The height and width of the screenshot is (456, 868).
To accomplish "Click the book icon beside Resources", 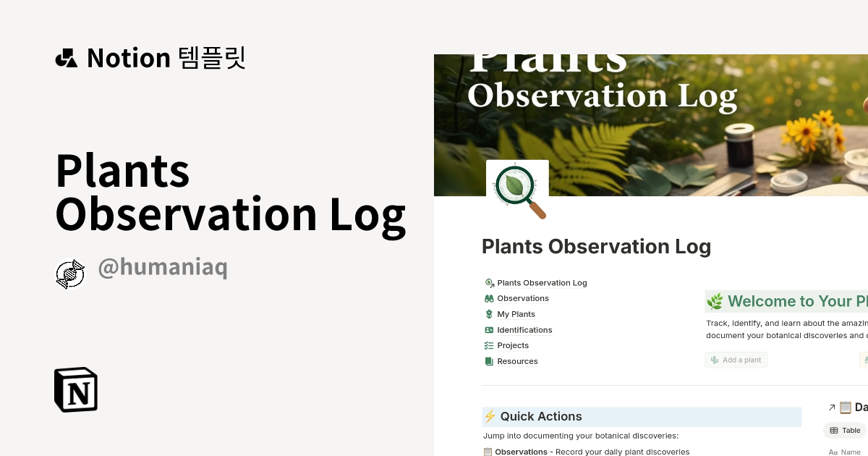I will 489,361.
